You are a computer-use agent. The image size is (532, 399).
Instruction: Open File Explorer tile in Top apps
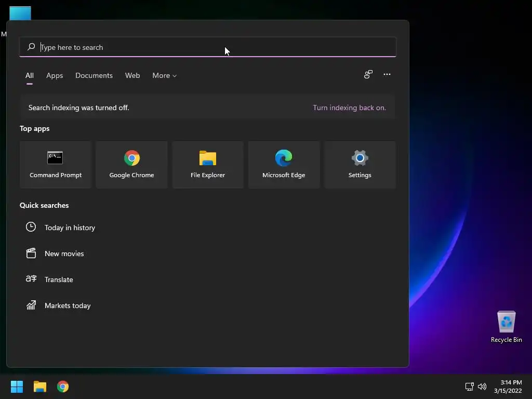pyautogui.click(x=208, y=165)
